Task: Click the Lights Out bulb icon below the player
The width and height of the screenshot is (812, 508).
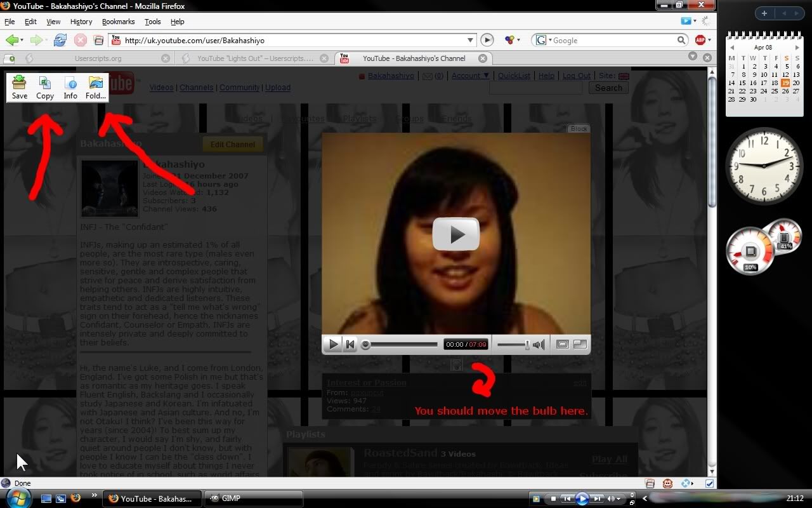Action: (x=456, y=364)
